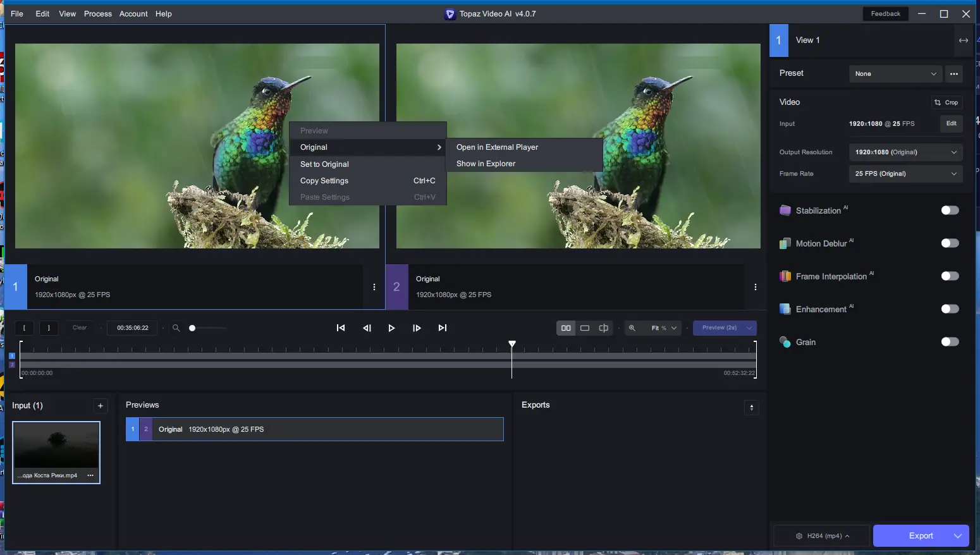Click the timecode field showing 00:35:06:22

pos(133,328)
